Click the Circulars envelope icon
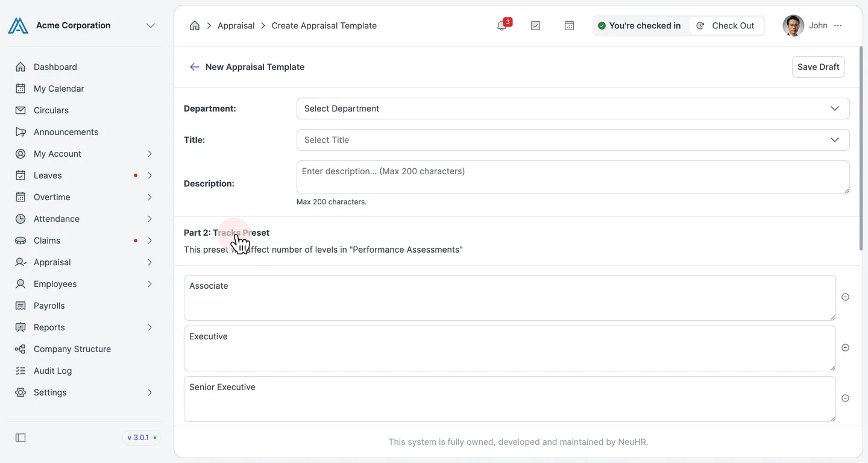The height and width of the screenshot is (463, 868). click(20, 110)
